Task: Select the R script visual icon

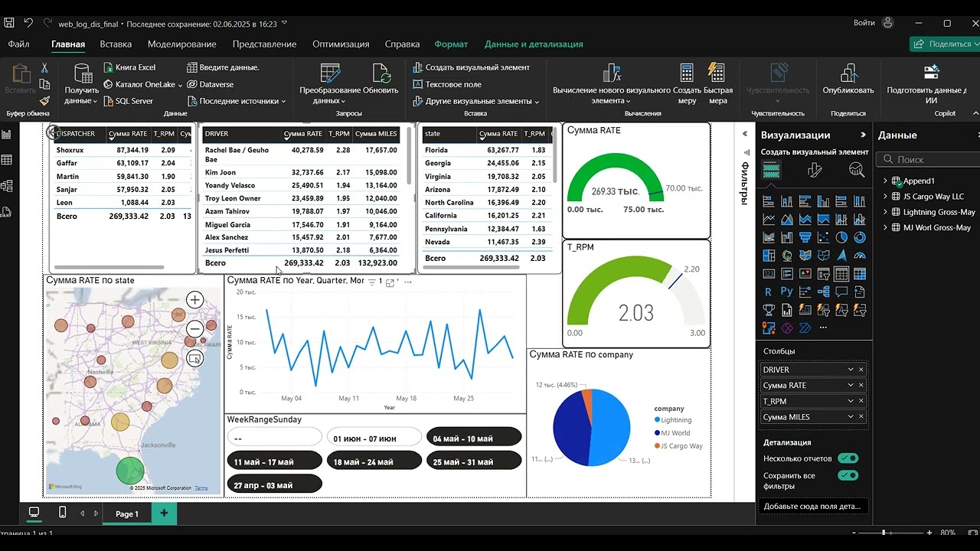Action: tap(769, 292)
